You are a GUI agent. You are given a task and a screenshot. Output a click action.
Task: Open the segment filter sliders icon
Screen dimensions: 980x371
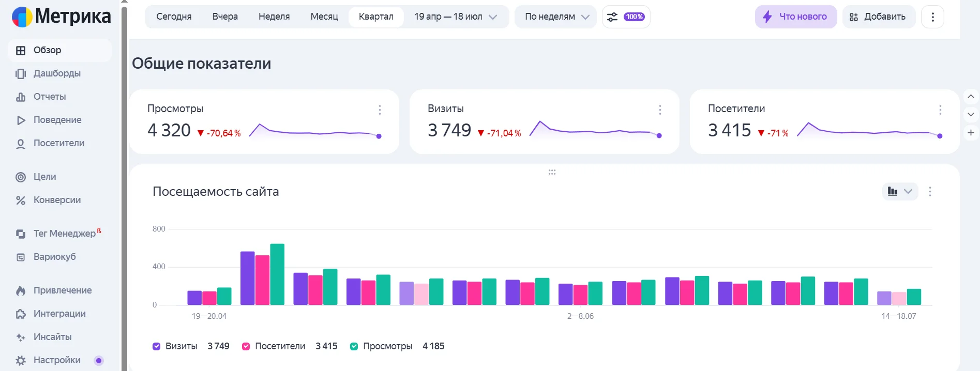pos(612,17)
